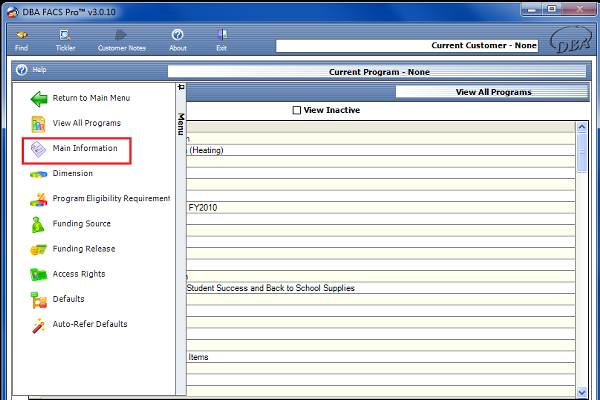Click the Tickler toolbar label

point(65,48)
